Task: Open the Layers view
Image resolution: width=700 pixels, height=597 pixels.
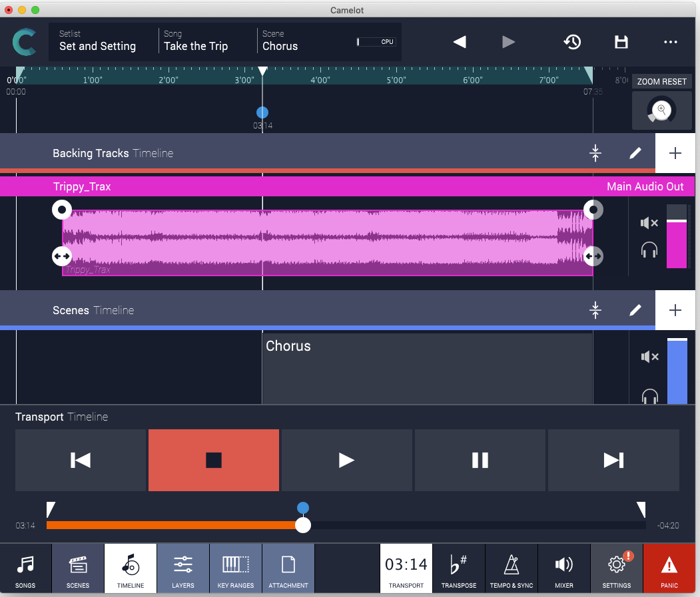Action: pyautogui.click(x=183, y=568)
